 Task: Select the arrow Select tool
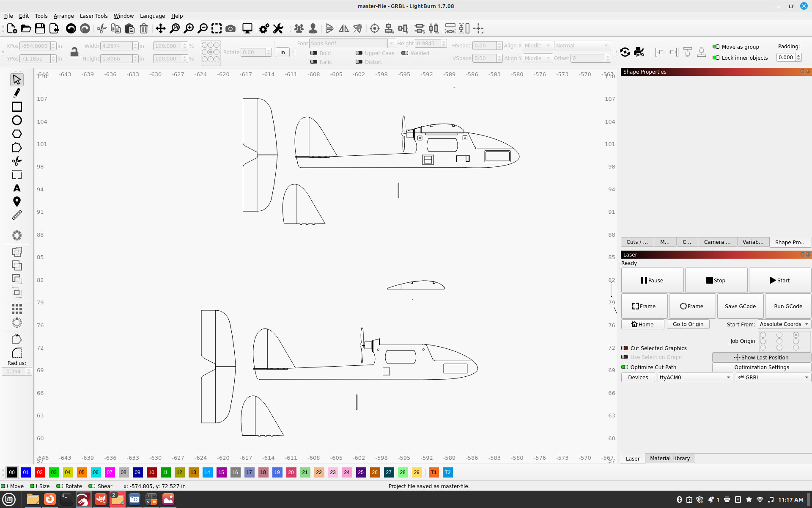tap(17, 80)
